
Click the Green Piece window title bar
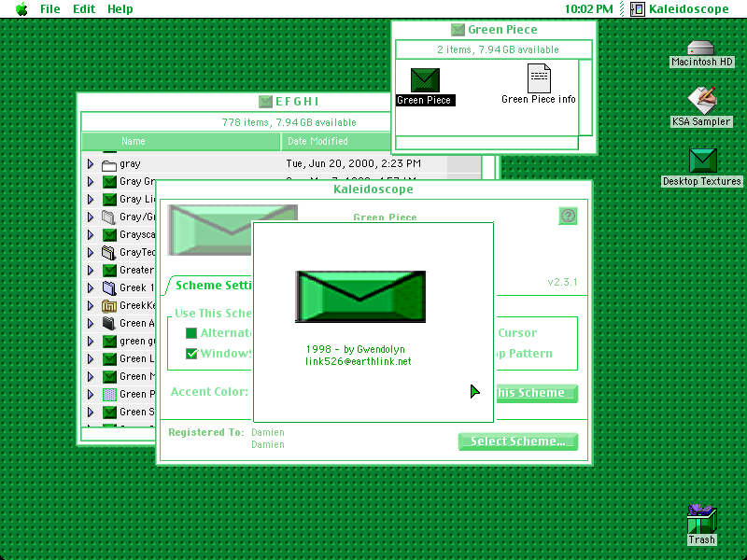494,30
